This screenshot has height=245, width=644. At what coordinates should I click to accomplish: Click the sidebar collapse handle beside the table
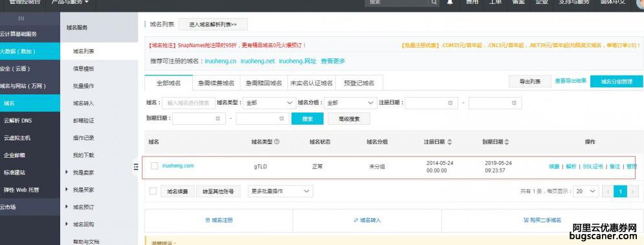[136, 167]
